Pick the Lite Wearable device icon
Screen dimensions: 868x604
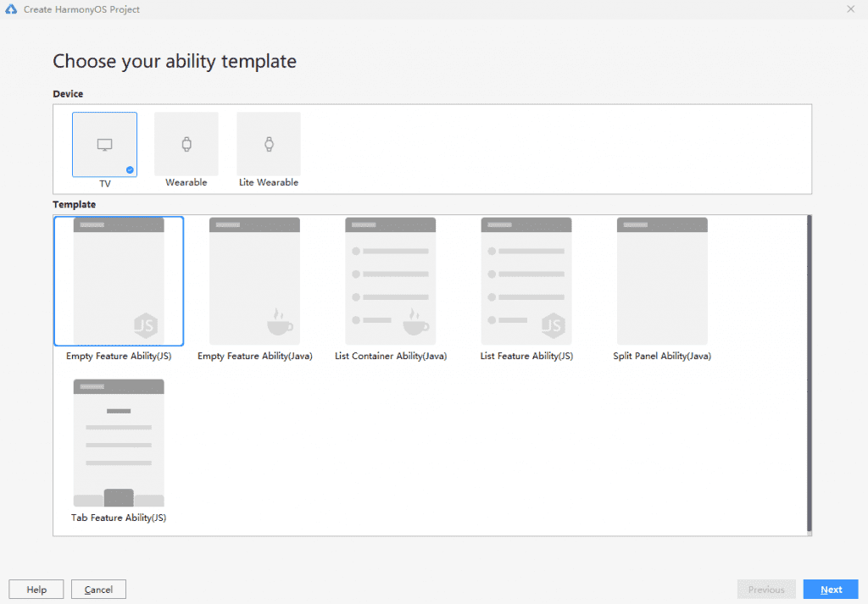click(269, 144)
